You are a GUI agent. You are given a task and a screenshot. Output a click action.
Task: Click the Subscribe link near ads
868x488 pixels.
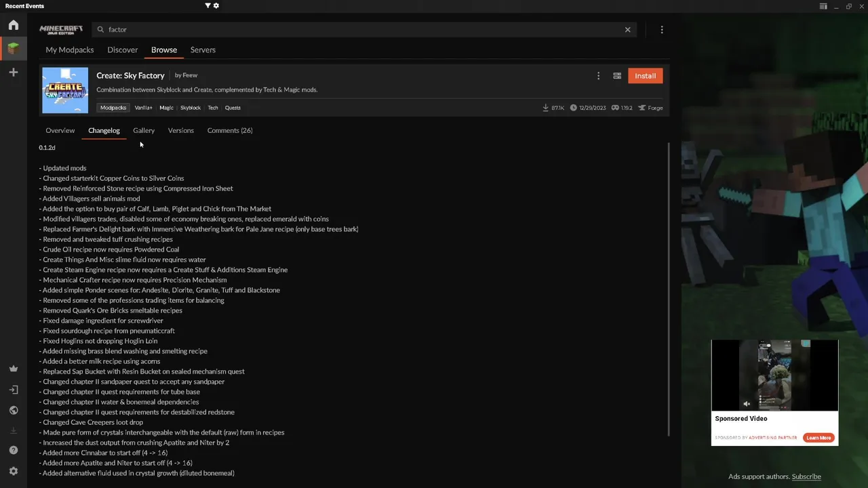coord(806,476)
